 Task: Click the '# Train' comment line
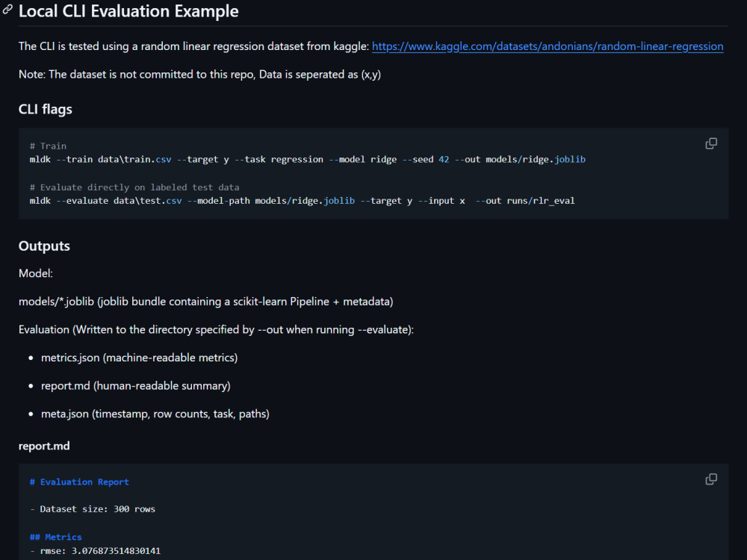pos(48,146)
